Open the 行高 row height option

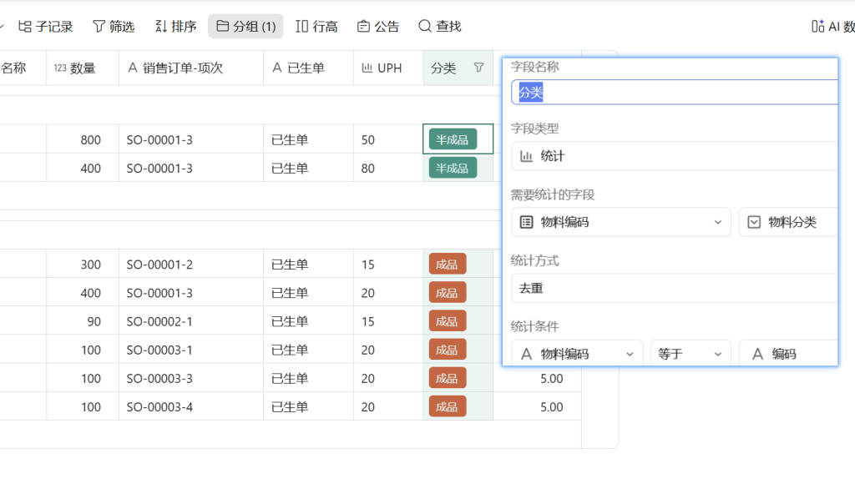pos(316,26)
